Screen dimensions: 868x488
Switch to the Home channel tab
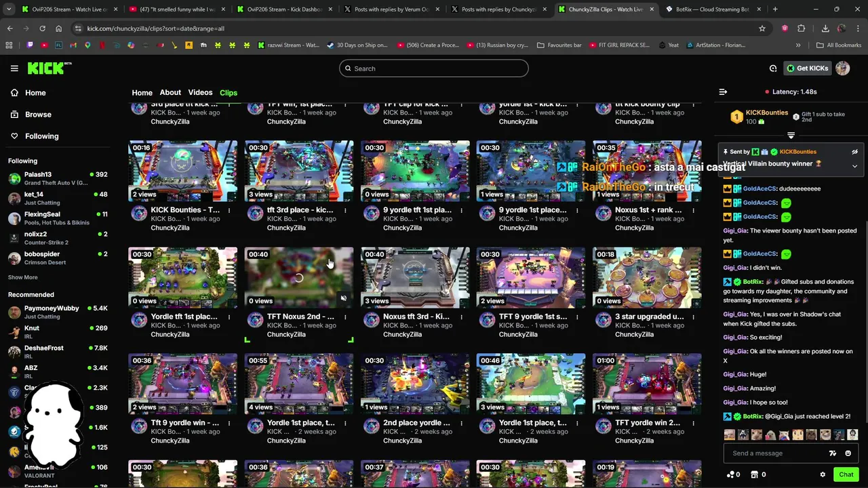click(142, 93)
